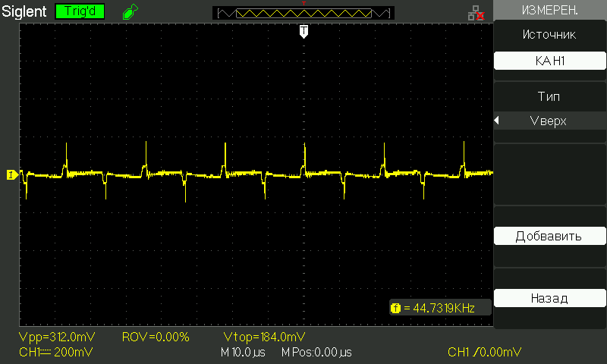Click the Источник menu label
The height and width of the screenshot is (364, 607).
pyautogui.click(x=549, y=35)
